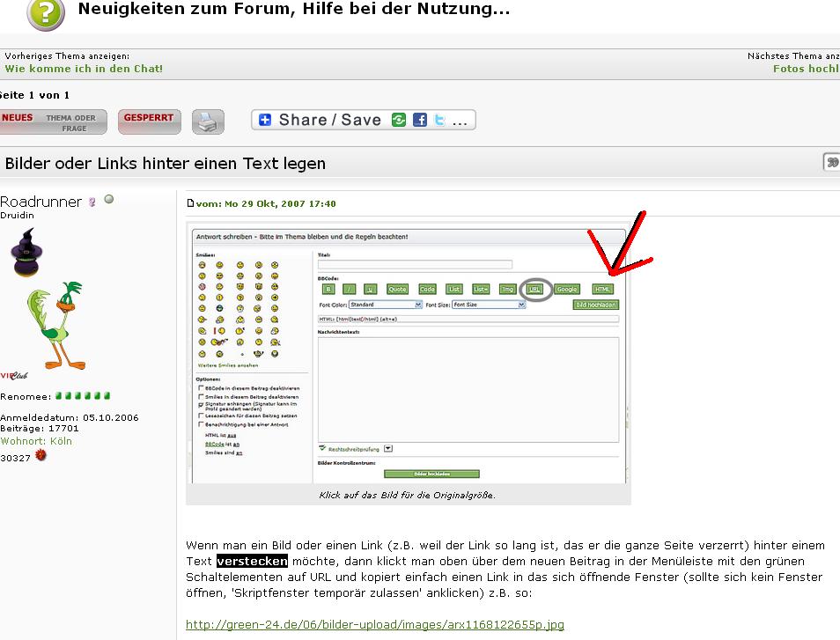Click the Roadrunner username
The width and height of the screenshot is (840, 640).
41,202
